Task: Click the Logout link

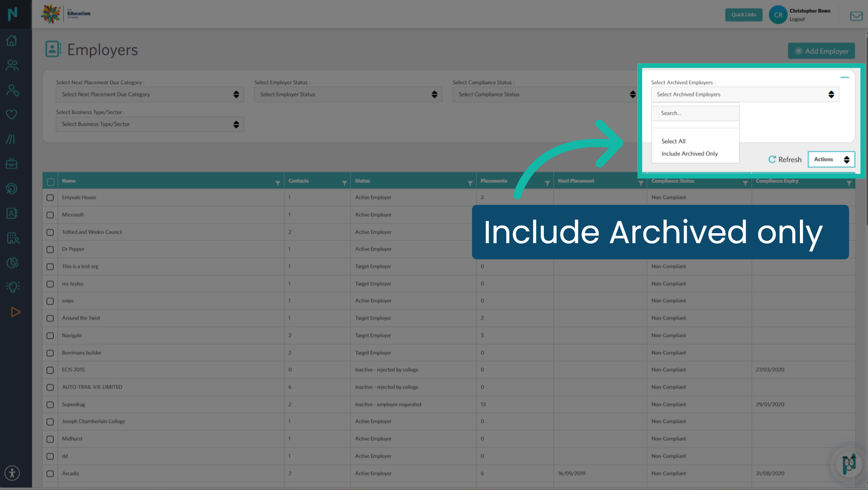Action: click(797, 19)
